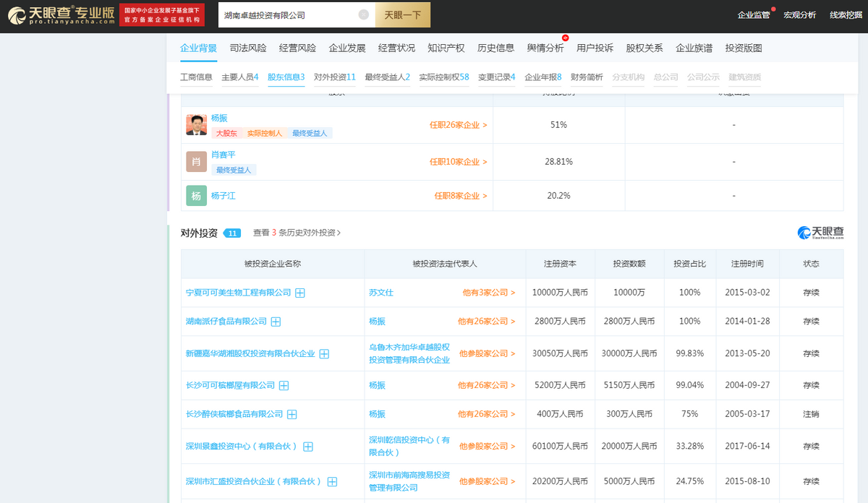The height and width of the screenshot is (503, 868).
Task: Open 宏观分析 in the top menu
Action: (800, 14)
